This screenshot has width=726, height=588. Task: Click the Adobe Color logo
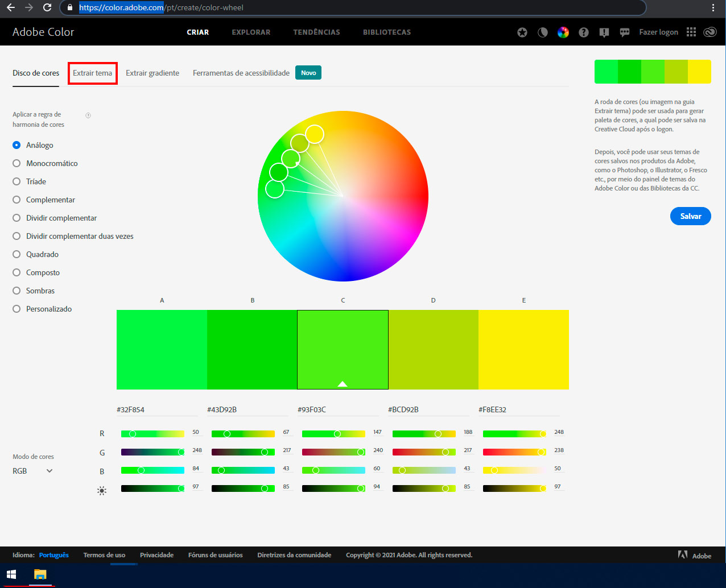pyautogui.click(x=43, y=32)
